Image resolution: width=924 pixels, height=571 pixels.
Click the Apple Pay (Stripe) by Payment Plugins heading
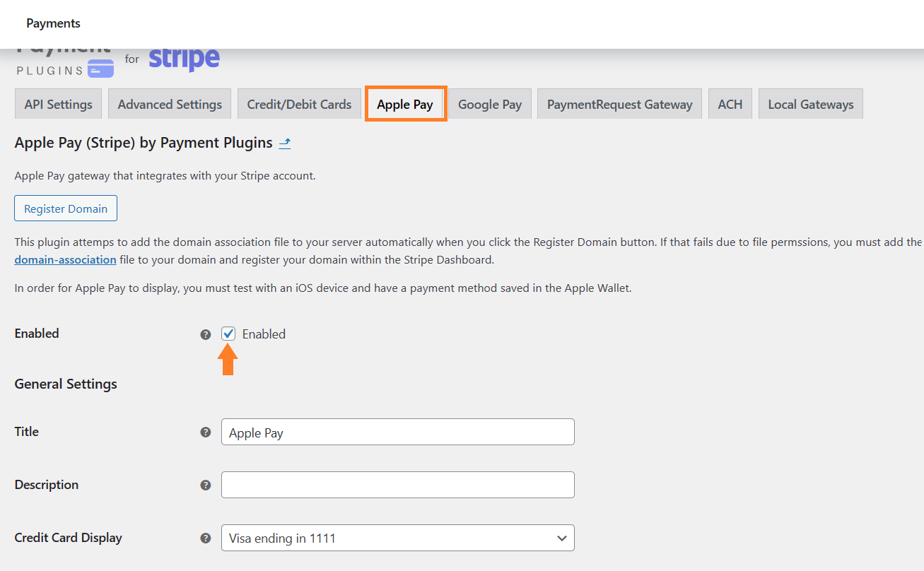[x=144, y=143]
